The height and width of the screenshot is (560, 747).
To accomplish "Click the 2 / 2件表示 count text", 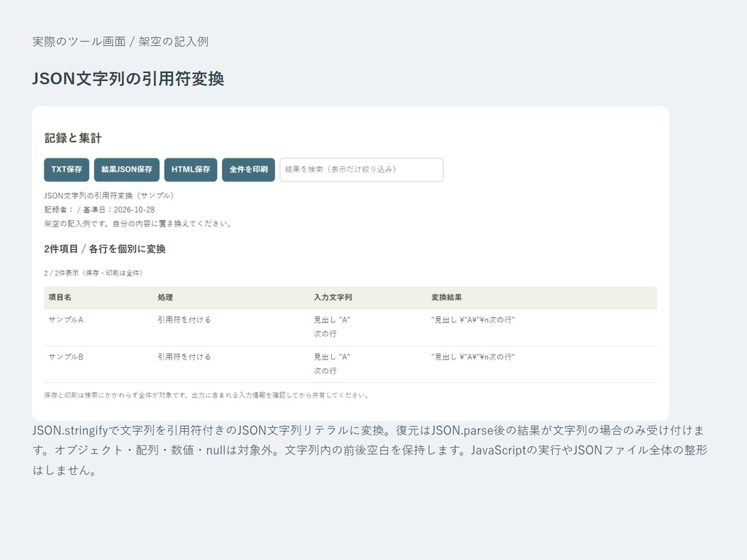I will pyautogui.click(x=93, y=273).
